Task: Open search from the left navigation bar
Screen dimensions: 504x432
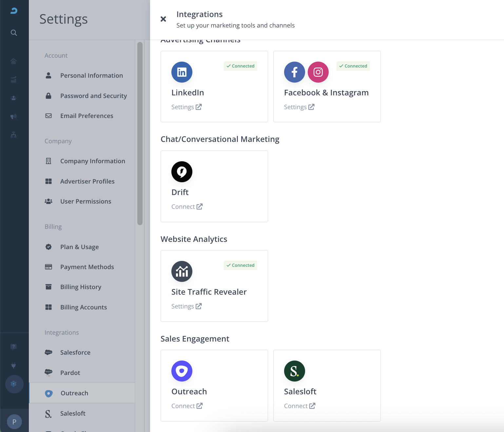Action: 14,33
